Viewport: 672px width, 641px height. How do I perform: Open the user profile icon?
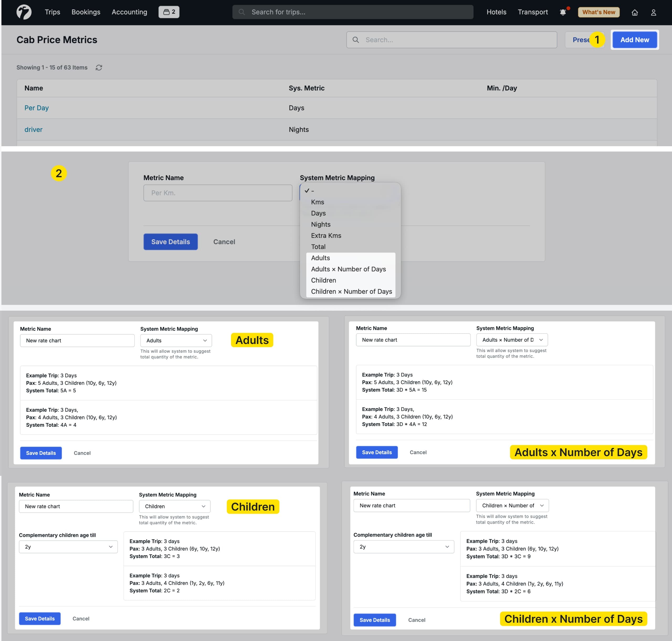pyautogui.click(x=654, y=12)
